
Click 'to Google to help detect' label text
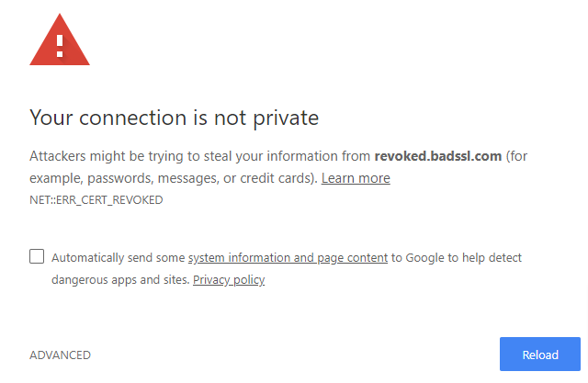457,258
